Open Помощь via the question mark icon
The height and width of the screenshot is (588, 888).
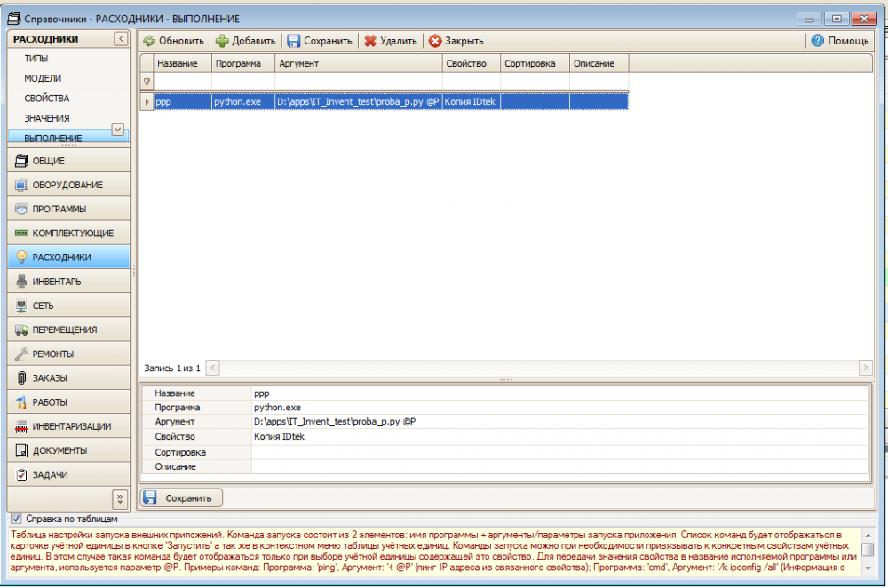point(817,41)
